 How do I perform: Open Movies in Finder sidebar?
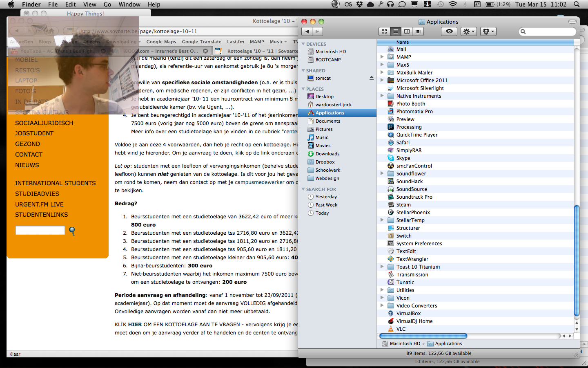click(323, 146)
